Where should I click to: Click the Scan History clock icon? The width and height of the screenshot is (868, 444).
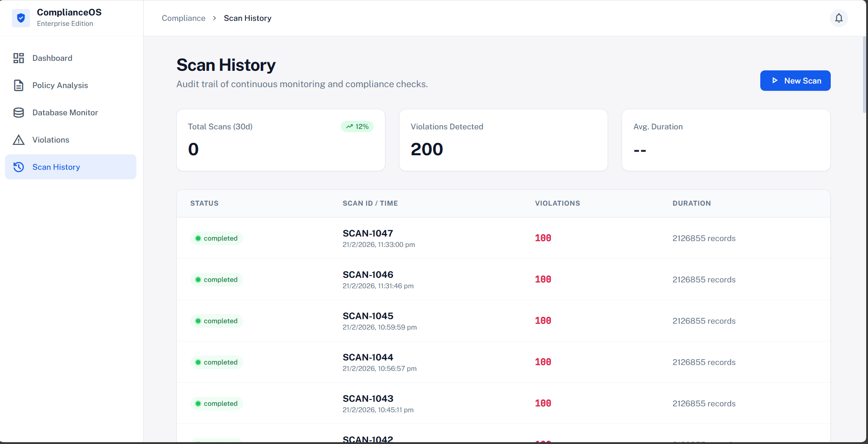pos(19,167)
